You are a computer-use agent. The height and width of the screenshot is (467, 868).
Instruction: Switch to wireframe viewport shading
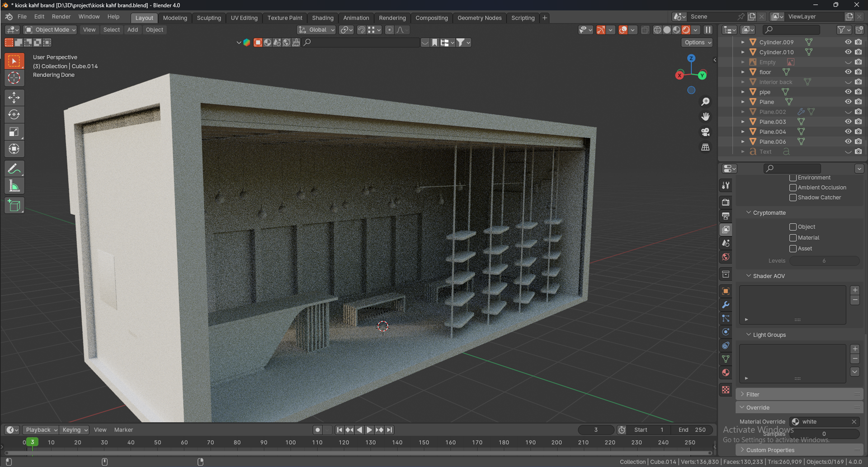[657, 30]
